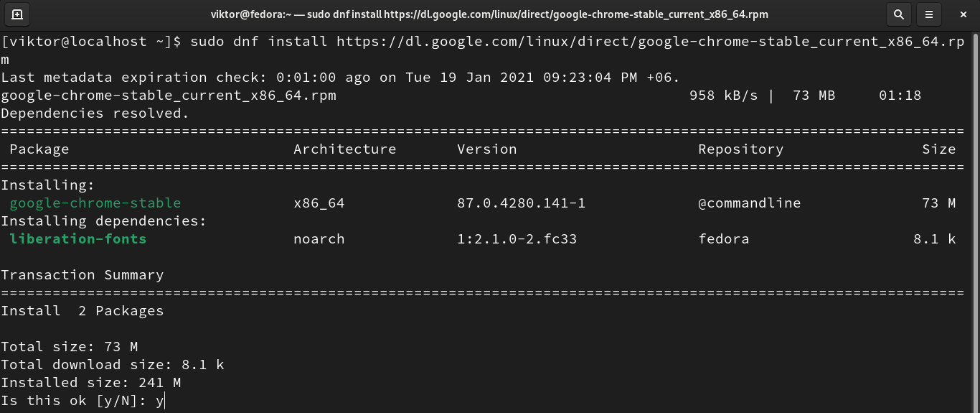Click the Transaction Summary heading

coord(83,275)
